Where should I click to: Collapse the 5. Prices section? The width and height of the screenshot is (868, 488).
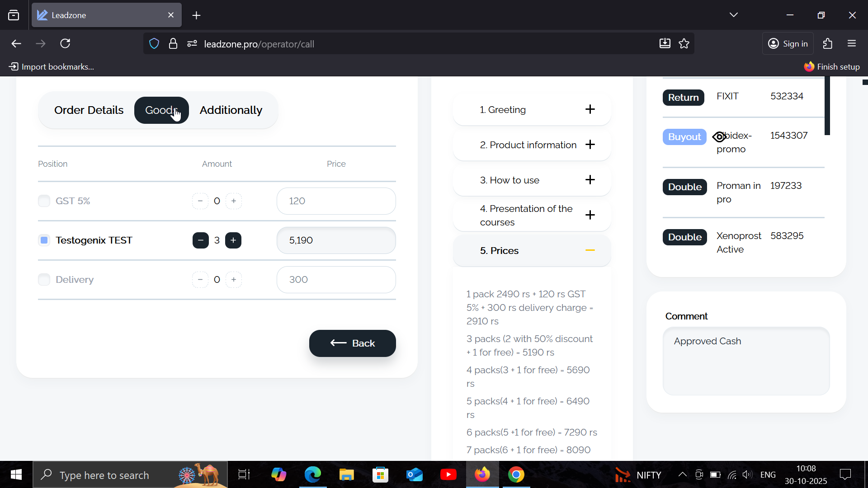click(x=590, y=250)
